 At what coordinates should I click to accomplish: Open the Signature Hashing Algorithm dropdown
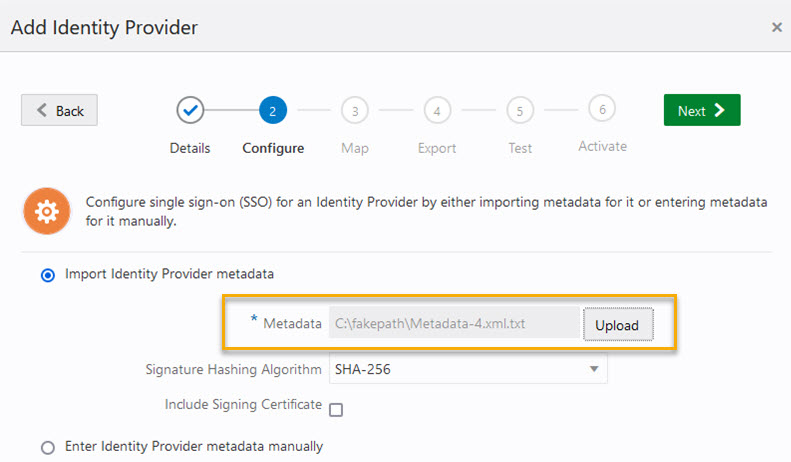pos(468,369)
